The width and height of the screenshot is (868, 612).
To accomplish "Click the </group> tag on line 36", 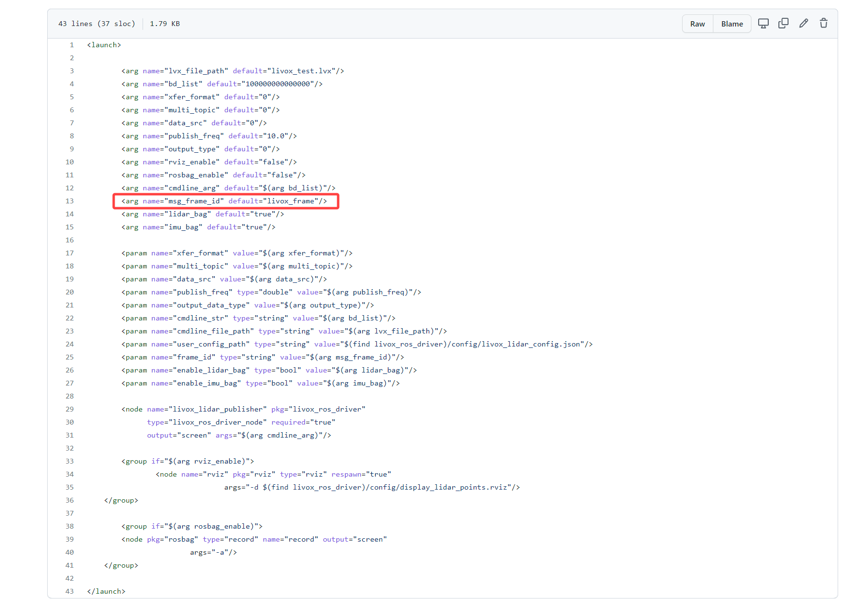I will pos(121,500).
